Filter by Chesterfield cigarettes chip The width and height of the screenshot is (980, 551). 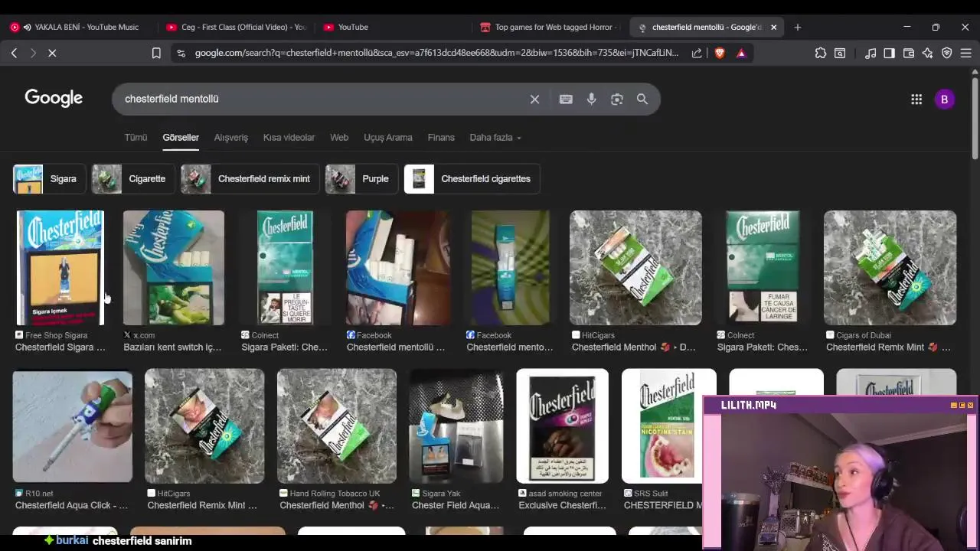pyautogui.click(x=472, y=179)
